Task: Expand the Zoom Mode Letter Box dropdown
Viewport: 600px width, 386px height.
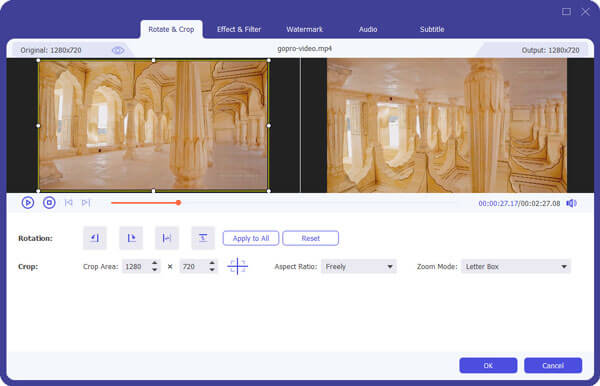Action: coord(516,267)
